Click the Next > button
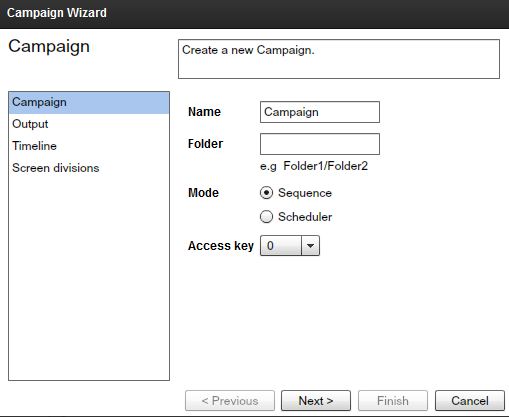Image resolution: width=509 pixels, height=417 pixels. tap(316, 401)
